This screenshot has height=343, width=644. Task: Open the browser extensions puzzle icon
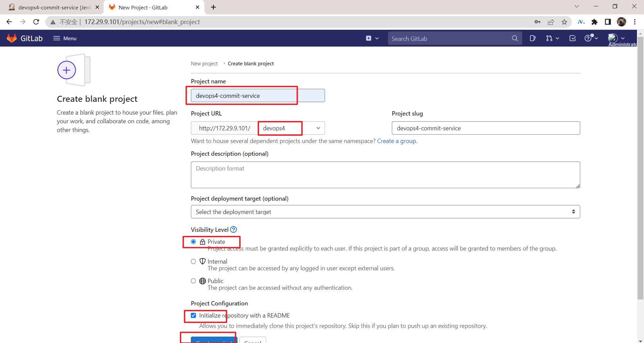(594, 22)
